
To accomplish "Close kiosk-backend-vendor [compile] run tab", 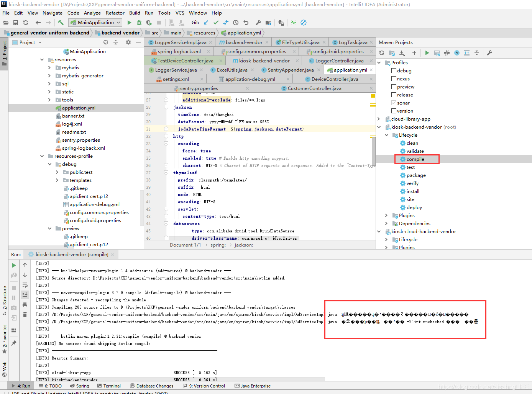I will click(113, 255).
